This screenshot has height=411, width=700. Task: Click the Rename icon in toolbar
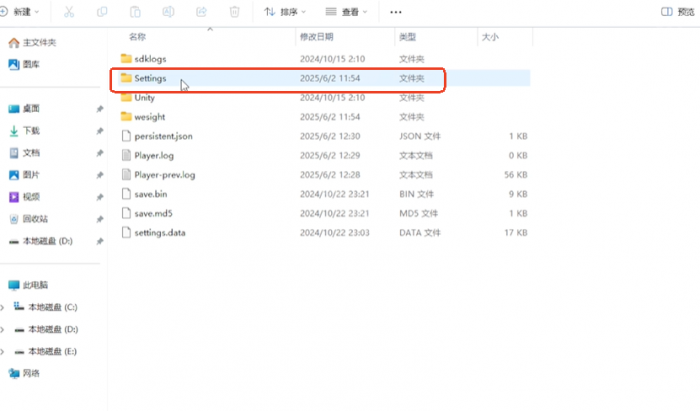[168, 12]
